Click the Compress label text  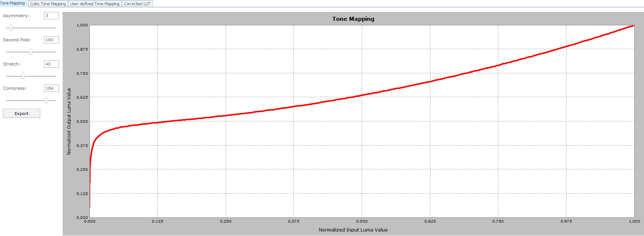[x=15, y=88]
